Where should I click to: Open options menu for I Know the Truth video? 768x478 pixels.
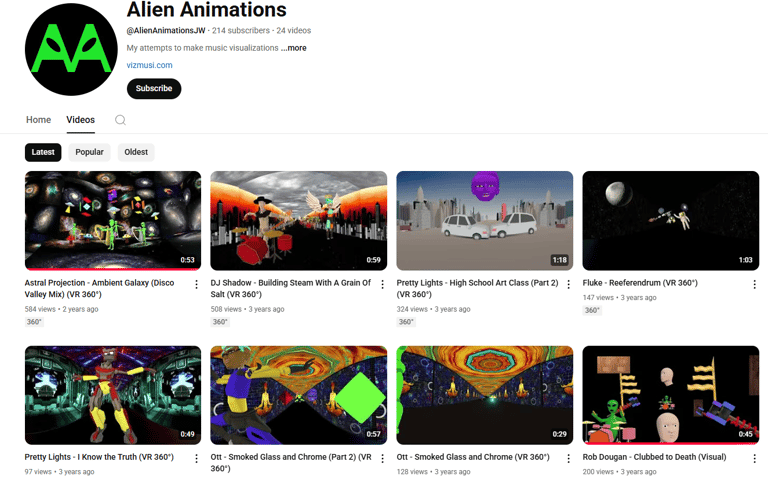pos(196,458)
